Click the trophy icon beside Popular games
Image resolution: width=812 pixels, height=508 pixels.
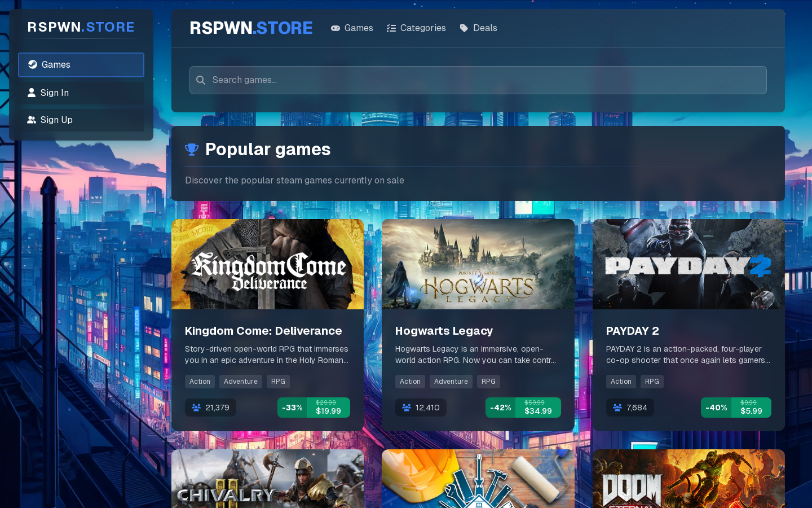pos(192,149)
